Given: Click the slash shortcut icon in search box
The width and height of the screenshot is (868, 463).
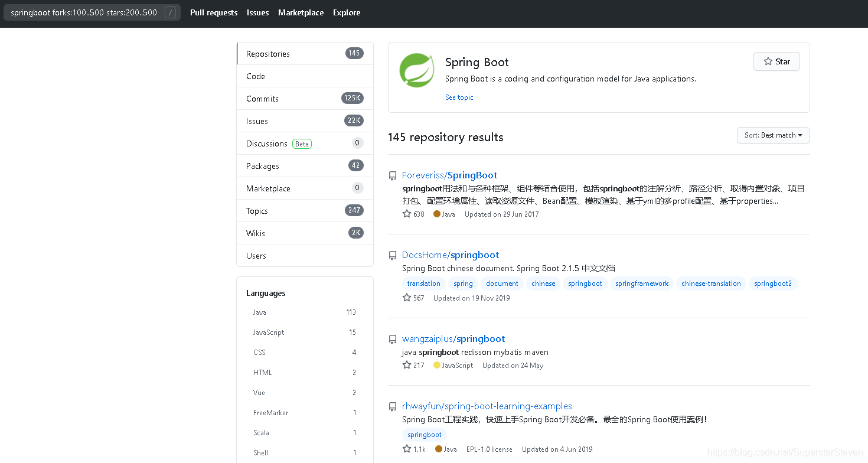Looking at the screenshot, I should [x=170, y=12].
